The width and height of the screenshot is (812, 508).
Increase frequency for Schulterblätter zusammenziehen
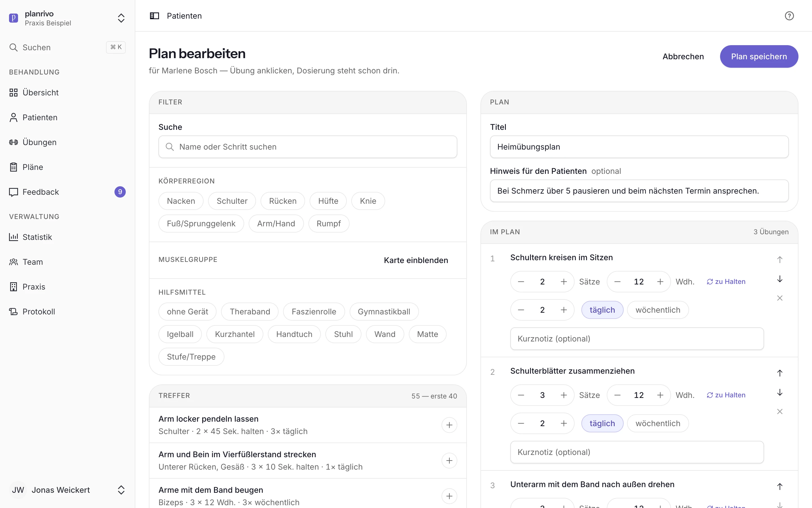564,423
